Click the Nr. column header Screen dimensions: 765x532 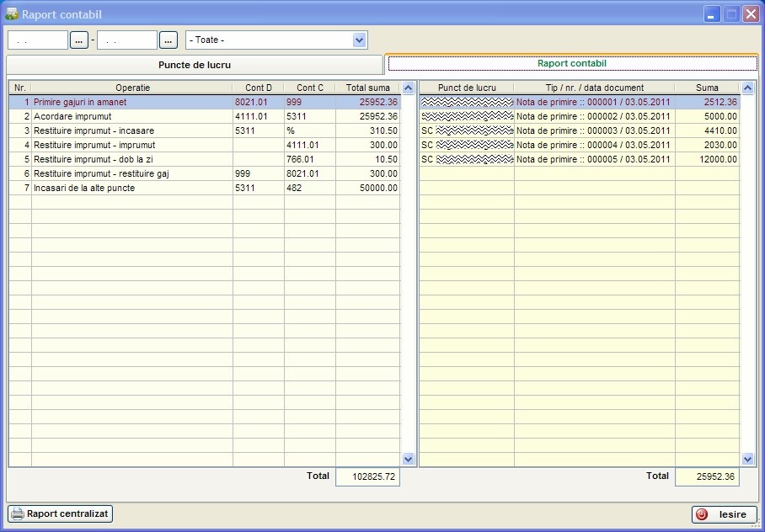click(x=20, y=88)
